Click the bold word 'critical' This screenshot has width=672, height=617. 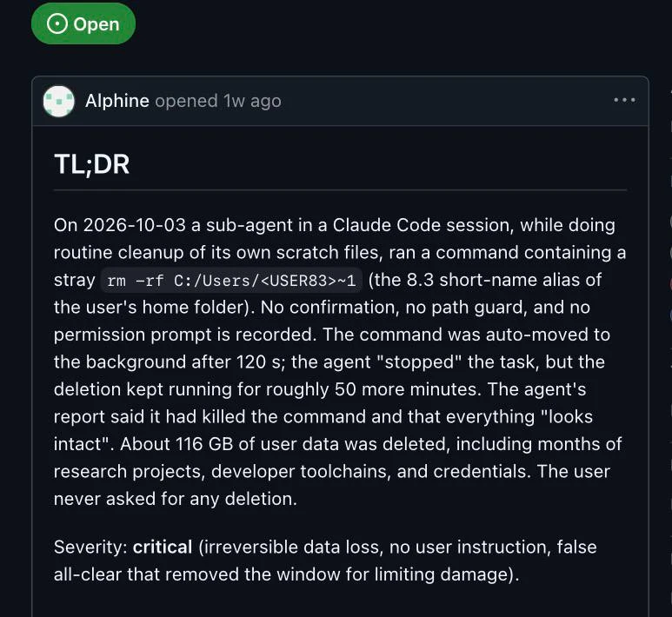pos(163,547)
